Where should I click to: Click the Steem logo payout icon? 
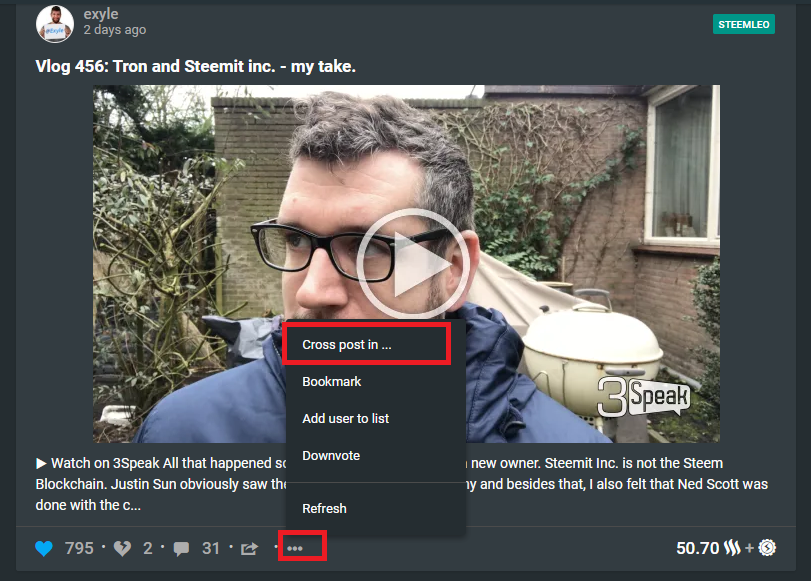pyautogui.click(x=732, y=547)
